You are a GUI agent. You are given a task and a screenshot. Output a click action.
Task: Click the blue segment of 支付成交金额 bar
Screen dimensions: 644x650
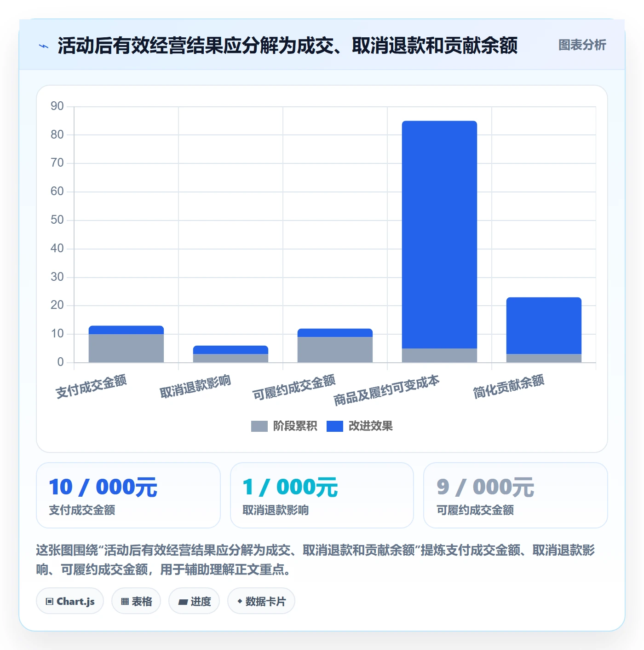pos(126,330)
